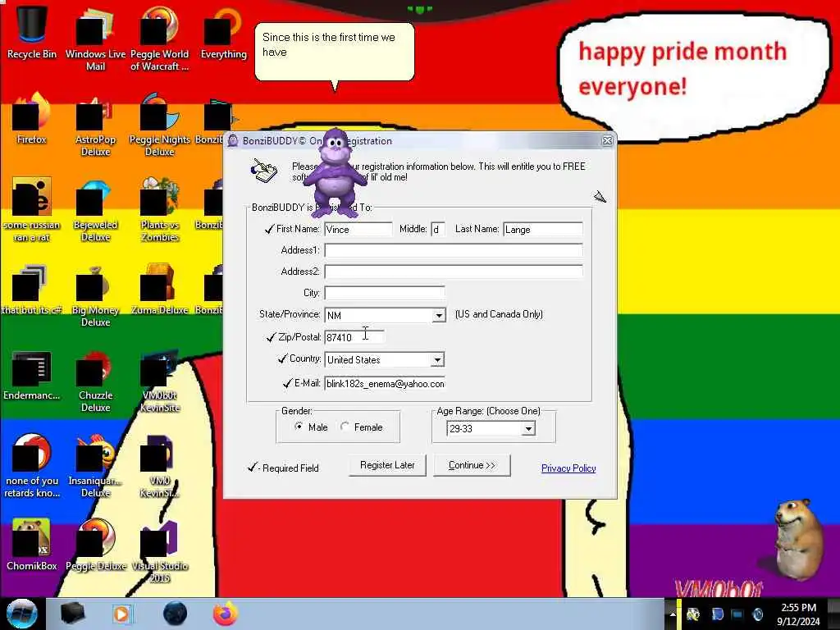Open Chuzzle Deluxe desktop icon
This screenshot has width=840, height=630.
(95, 381)
